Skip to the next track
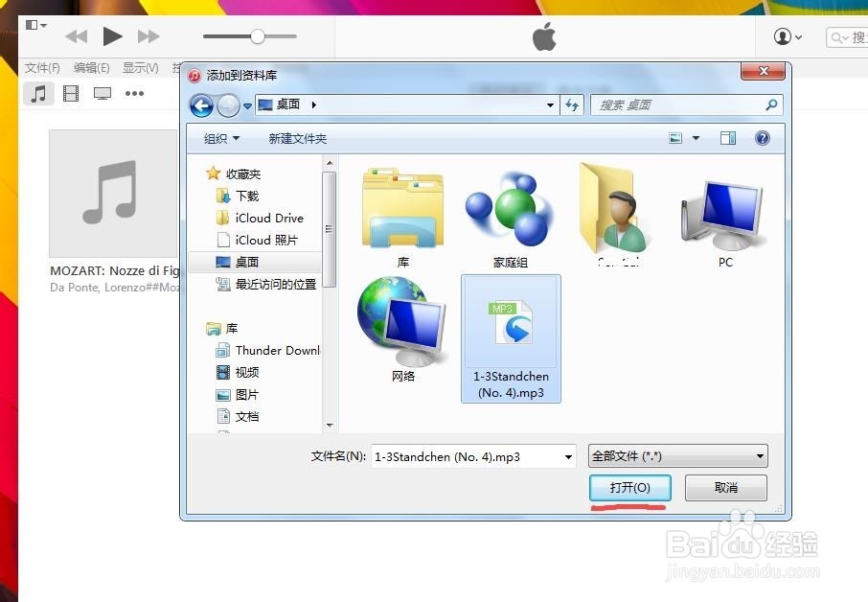This screenshot has height=602, width=868. (148, 36)
